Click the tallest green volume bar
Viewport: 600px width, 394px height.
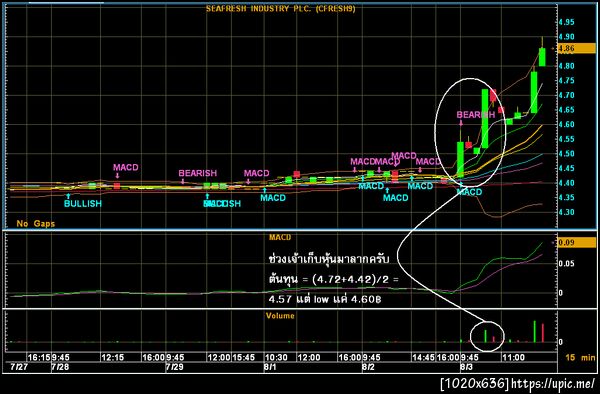(x=535, y=331)
